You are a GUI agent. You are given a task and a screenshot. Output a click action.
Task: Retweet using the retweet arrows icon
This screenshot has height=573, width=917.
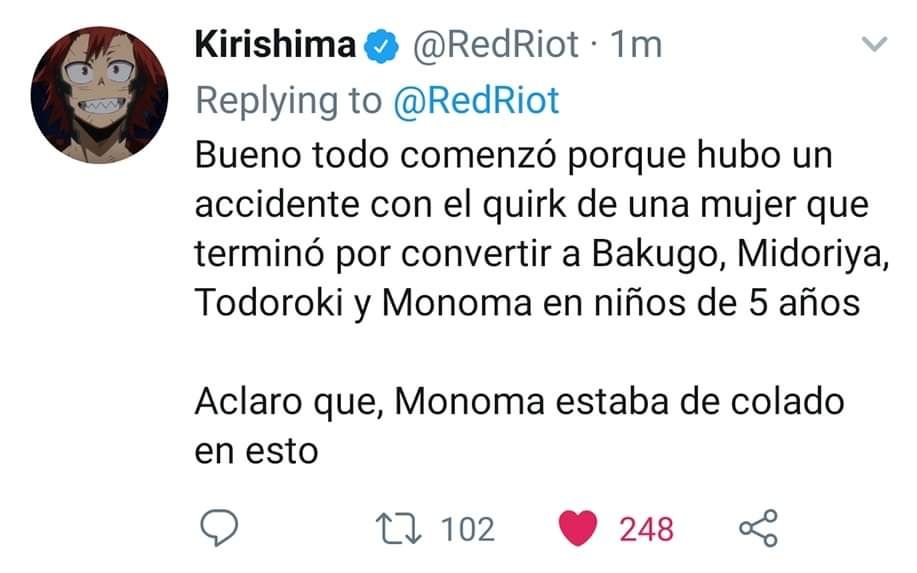(398, 529)
